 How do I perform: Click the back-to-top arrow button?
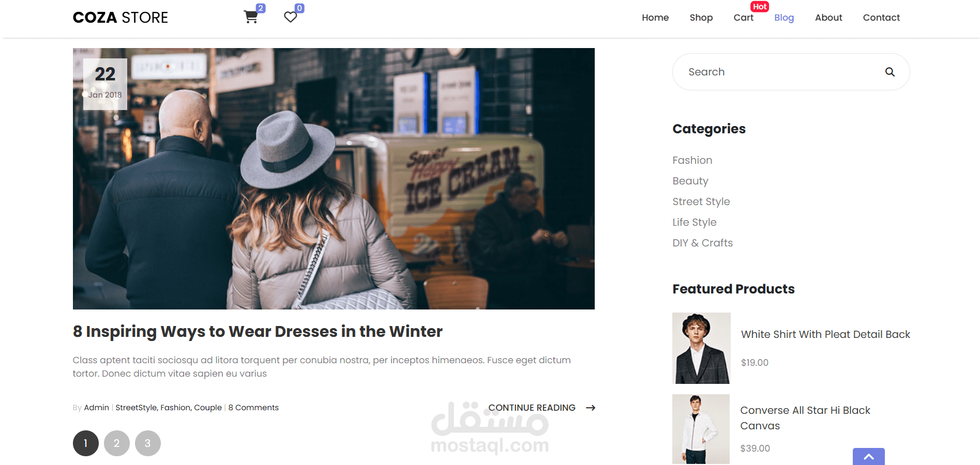coord(868,456)
